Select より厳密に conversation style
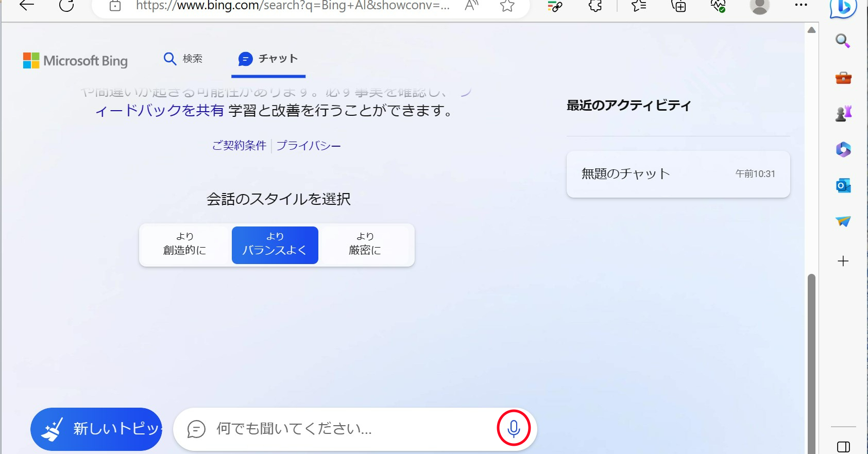The width and height of the screenshot is (868, 454). click(x=365, y=245)
